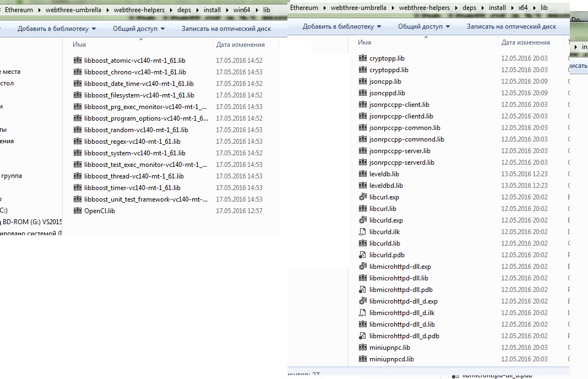The width and height of the screenshot is (588, 379).
Task: Click the libboost_thread lib file icon
Action: (78, 176)
